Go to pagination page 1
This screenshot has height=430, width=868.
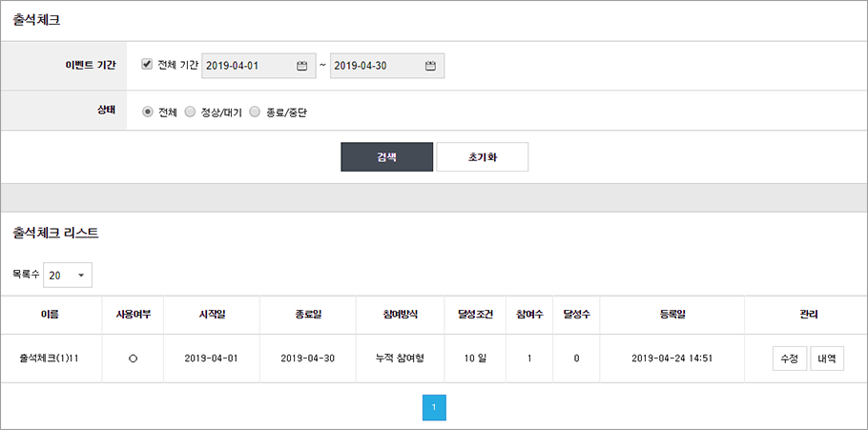[434, 407]
